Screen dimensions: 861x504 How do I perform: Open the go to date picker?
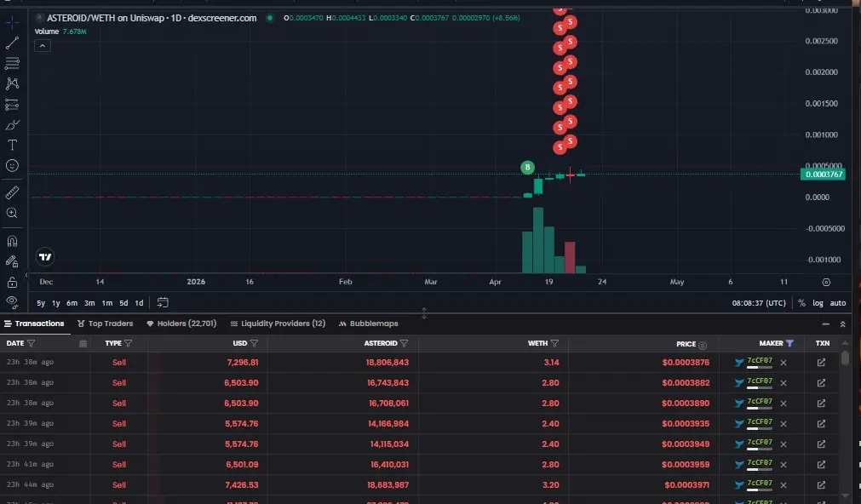click(163, 302)
